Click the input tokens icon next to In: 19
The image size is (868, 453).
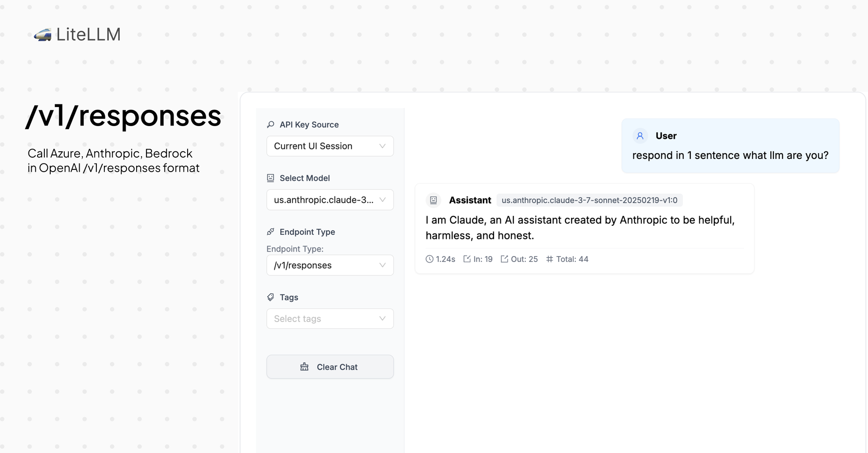click(x=467, y=259)
